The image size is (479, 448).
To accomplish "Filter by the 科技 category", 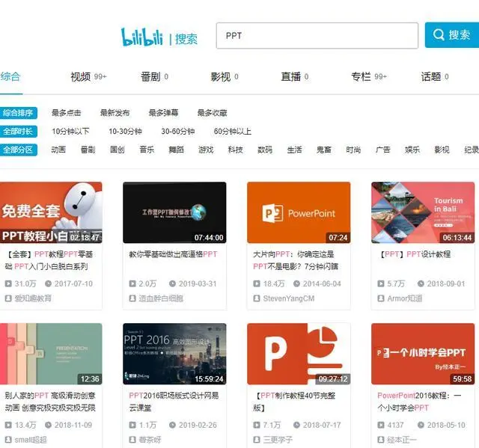I will [236, 150].
